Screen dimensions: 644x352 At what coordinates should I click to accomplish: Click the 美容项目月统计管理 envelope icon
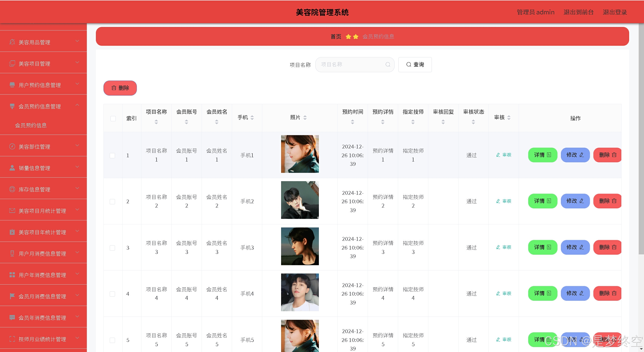[x=12, y=211]
